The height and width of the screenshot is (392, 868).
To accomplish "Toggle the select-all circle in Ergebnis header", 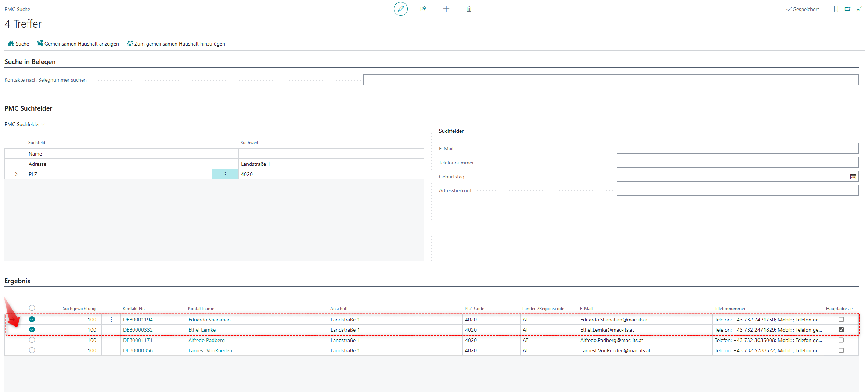I will (x=32, y=308).
